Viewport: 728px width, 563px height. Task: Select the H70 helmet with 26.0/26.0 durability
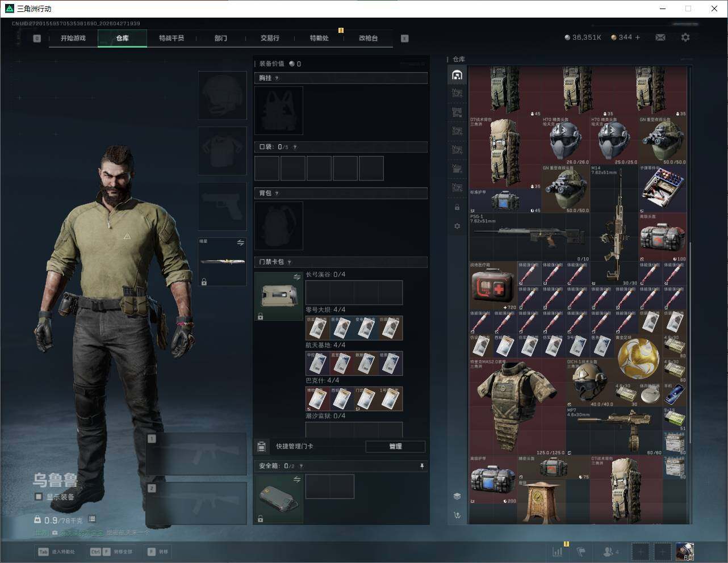pos(566,141)
